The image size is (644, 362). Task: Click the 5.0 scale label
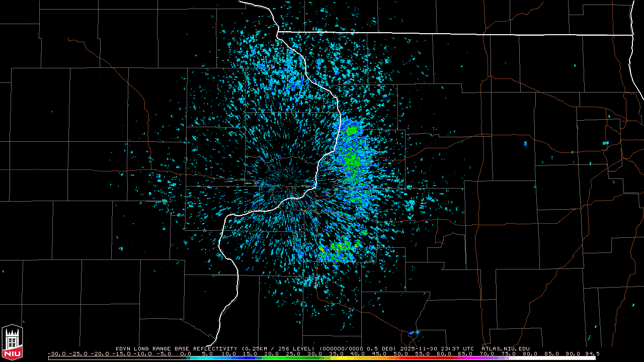pos(207,353)
